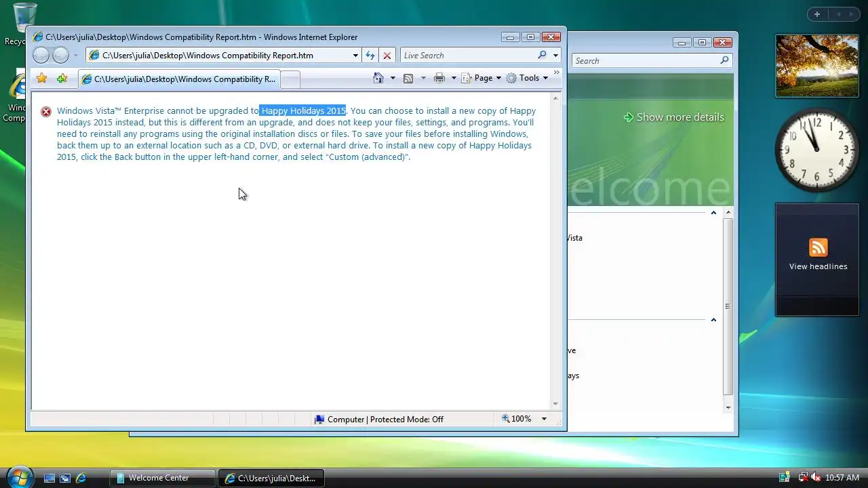Click the Print toolbar icon
The image size is (868, 488).
tap(439, 79)
